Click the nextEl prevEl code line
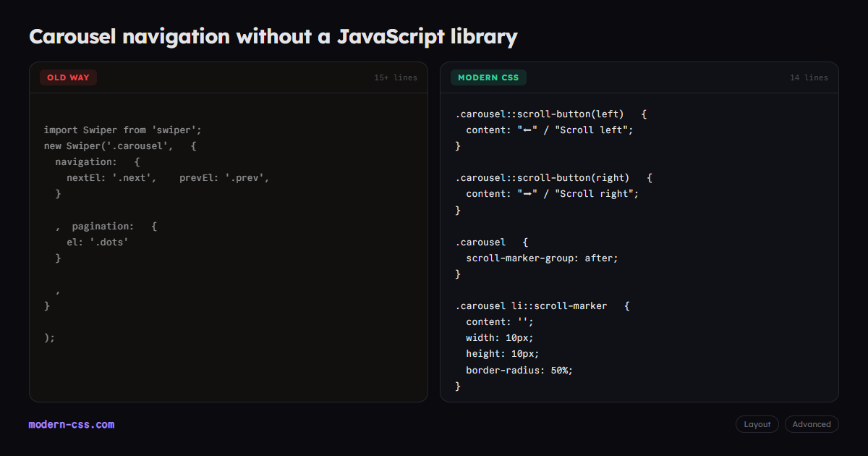The width and height of the screenshot is (868, 456). (x=168, y=177)
